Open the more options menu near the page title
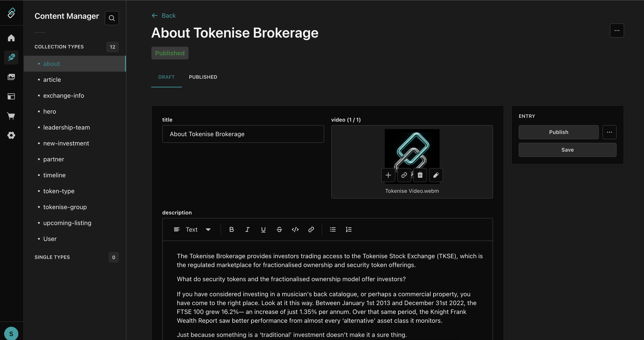 [x=617, y=31]
